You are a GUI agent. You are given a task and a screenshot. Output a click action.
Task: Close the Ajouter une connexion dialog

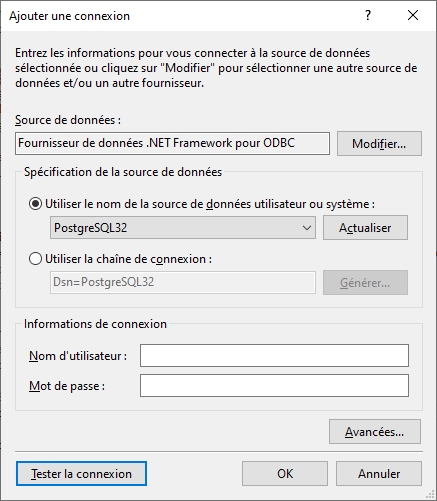413,15
